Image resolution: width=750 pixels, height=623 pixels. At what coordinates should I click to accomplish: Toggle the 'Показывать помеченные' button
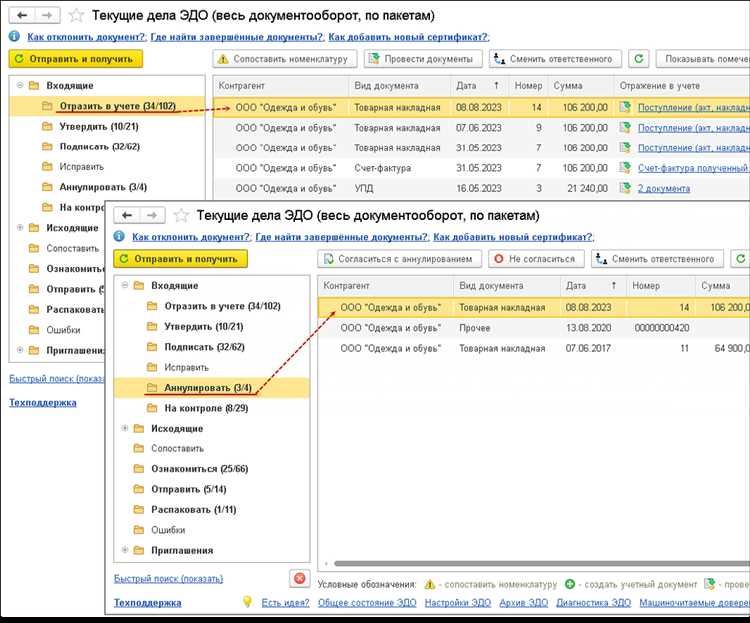(699, 59)
